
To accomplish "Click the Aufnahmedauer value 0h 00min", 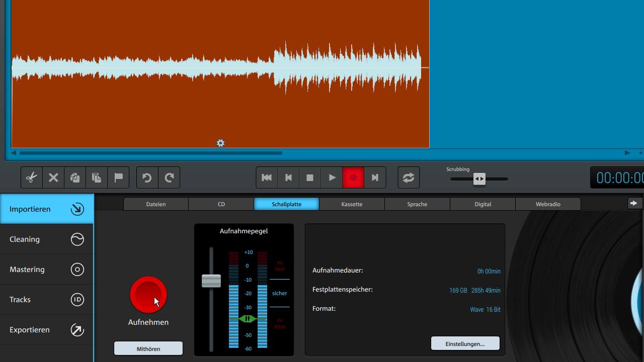I will (489, 271).
